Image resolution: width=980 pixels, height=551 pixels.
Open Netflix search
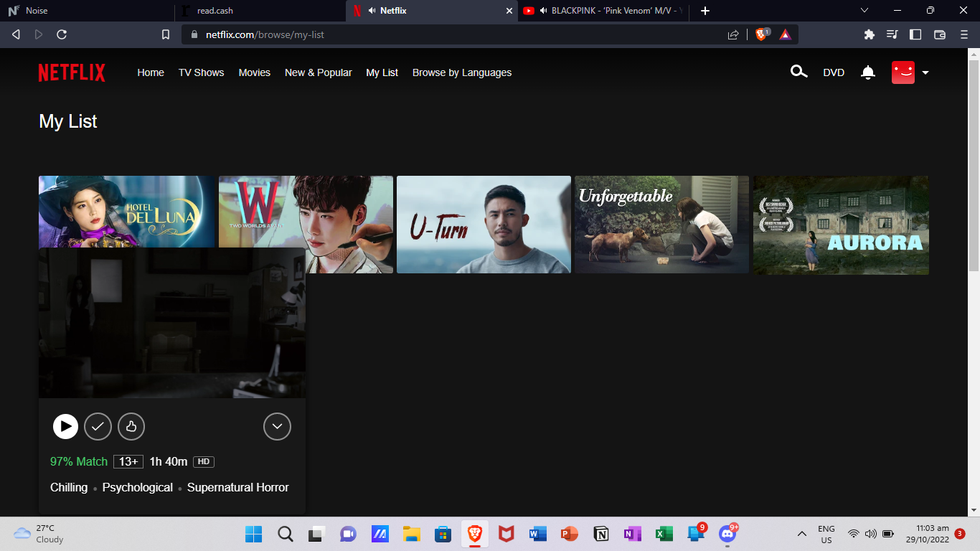point(798,72)
